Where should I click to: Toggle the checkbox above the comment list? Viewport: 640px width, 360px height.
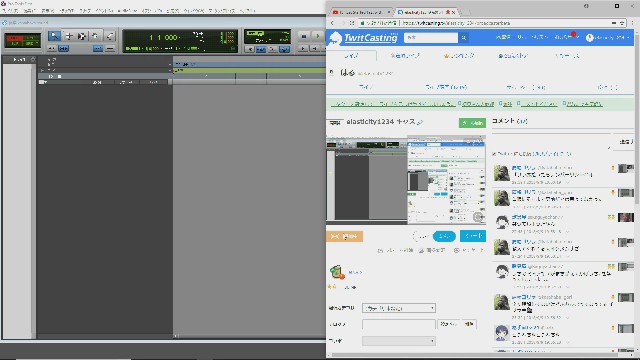click(x=494, y=154)
